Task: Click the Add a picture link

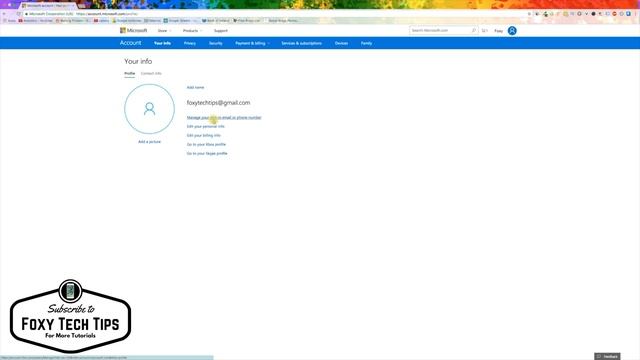Action: click(149, 142)
